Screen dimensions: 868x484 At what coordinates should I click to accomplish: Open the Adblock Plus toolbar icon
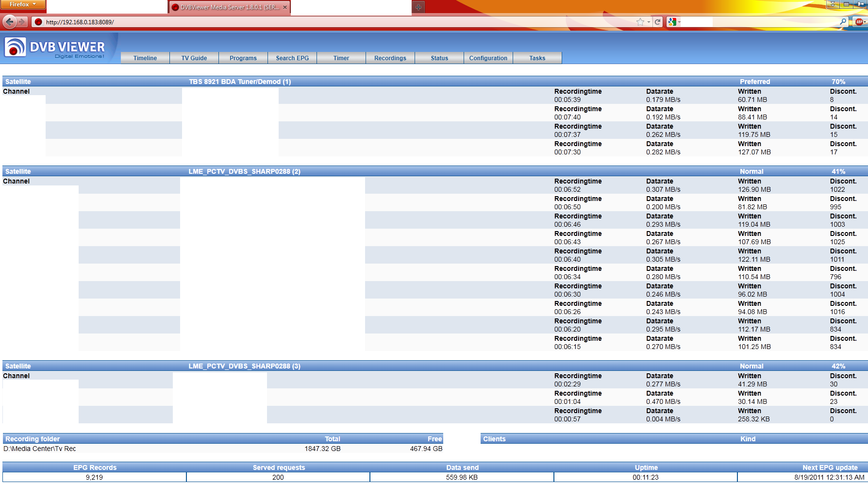pyautogui.click(x=860, y=22)
